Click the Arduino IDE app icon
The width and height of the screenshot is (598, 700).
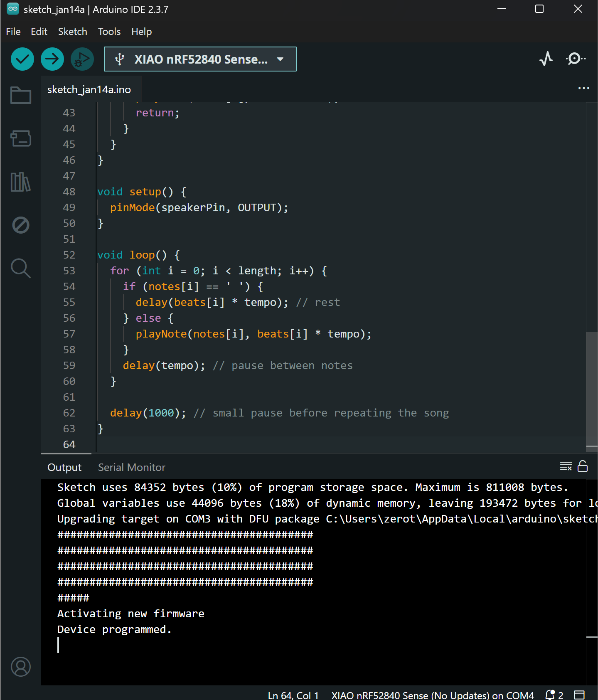[13, 9]
